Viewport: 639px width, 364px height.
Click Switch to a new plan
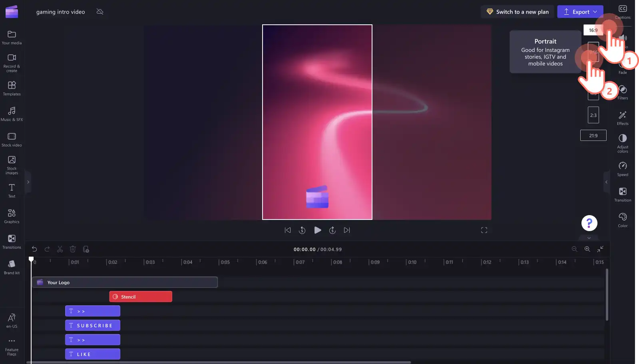[518, 12]
